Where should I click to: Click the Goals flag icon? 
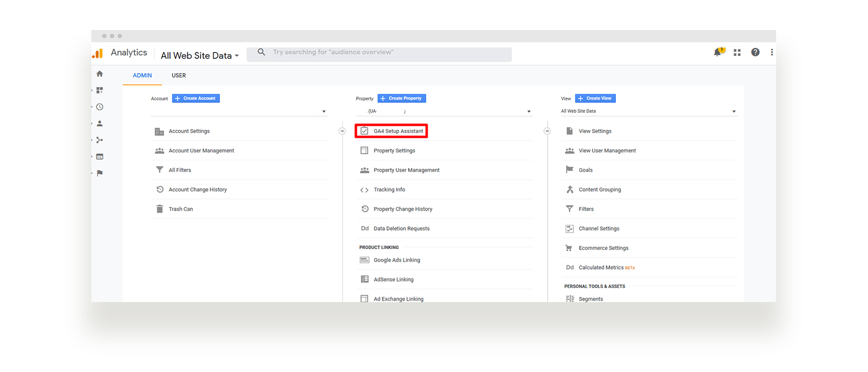pyautogui.click(x=570, y=170)
